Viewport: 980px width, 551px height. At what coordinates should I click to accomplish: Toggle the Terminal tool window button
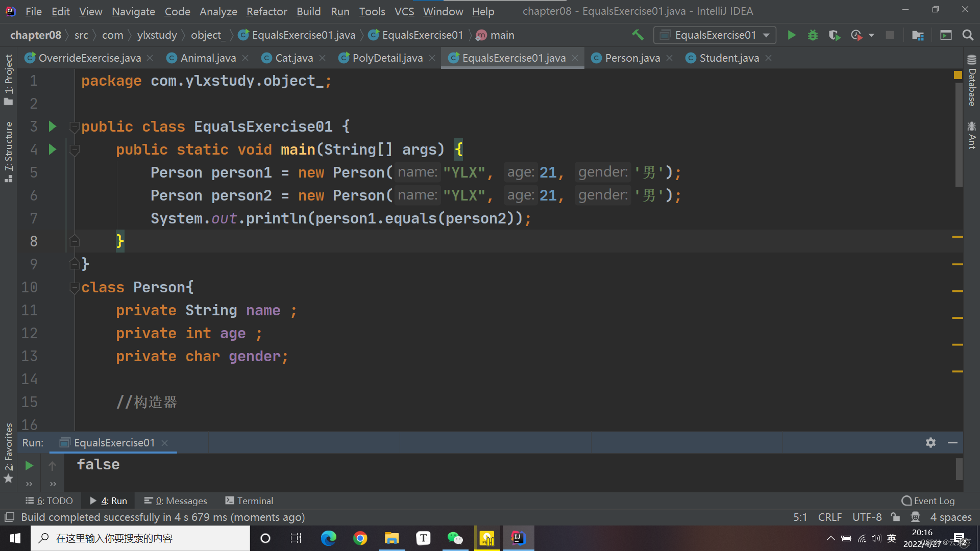pos(249,501)
